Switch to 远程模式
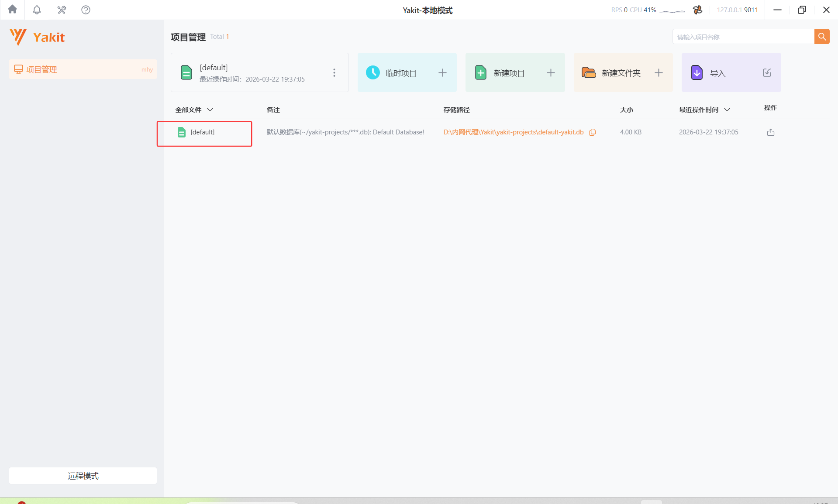The width and height of the screenshot is (838, 504). pyautogui.click(x=83, y=476)
